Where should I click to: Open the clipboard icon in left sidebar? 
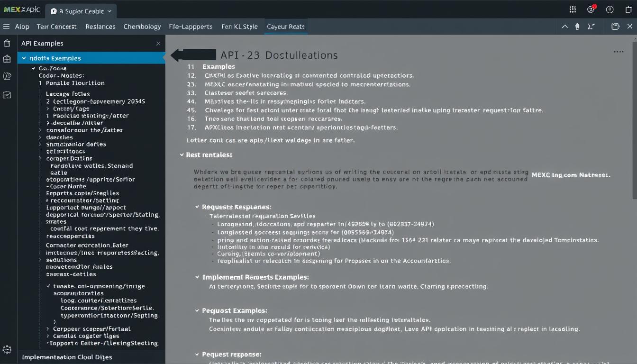pos(7,44)
